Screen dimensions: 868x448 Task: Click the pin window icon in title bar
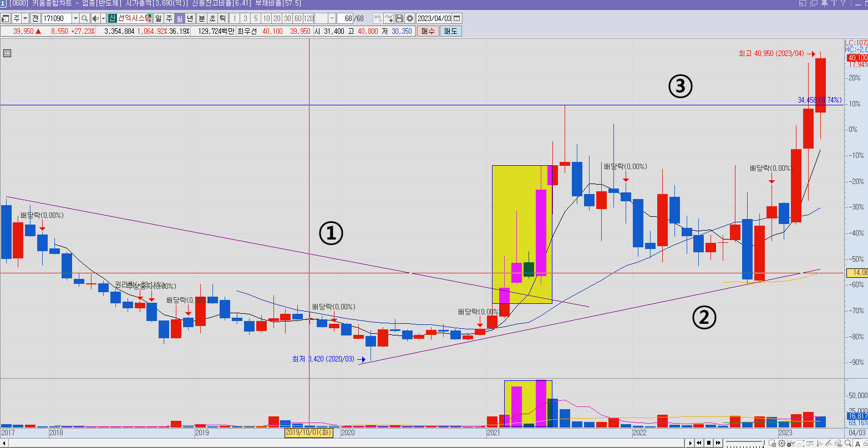pos(824,3)
